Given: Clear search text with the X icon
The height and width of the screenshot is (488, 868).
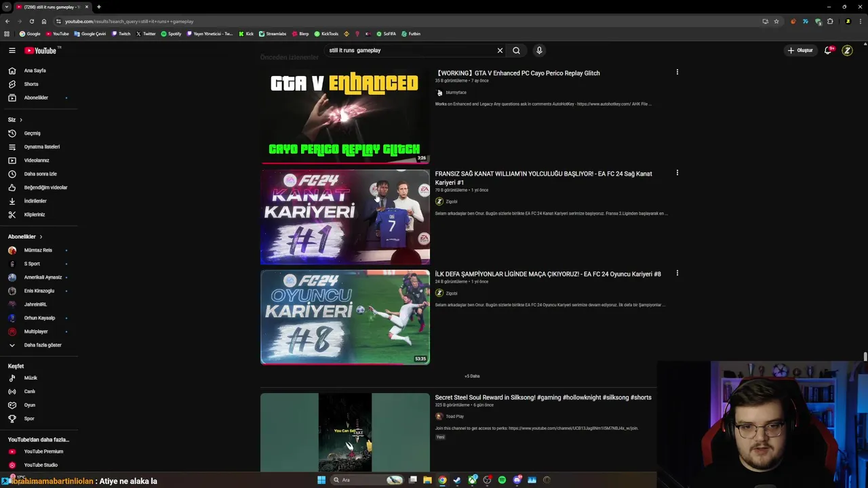Looking at the screenshot, I should [x=500, y=50].
